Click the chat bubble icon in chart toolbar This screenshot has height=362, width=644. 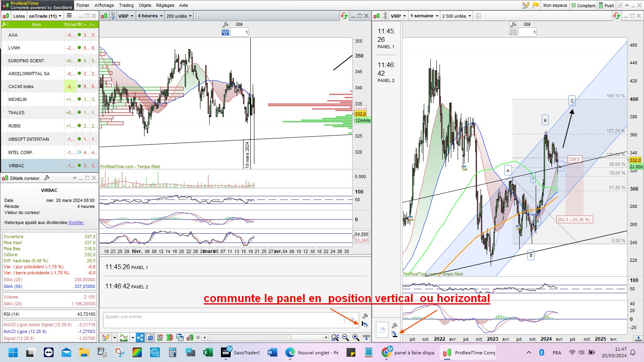click(x=150, y=338)
